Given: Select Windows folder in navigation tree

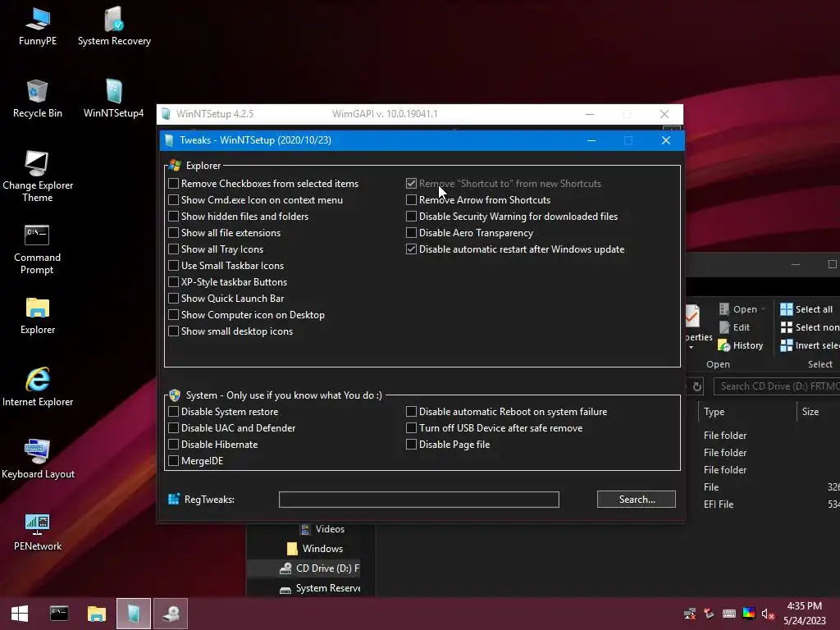Looking at the screenshot, I should pyautogui.click(x=315, y=549).
